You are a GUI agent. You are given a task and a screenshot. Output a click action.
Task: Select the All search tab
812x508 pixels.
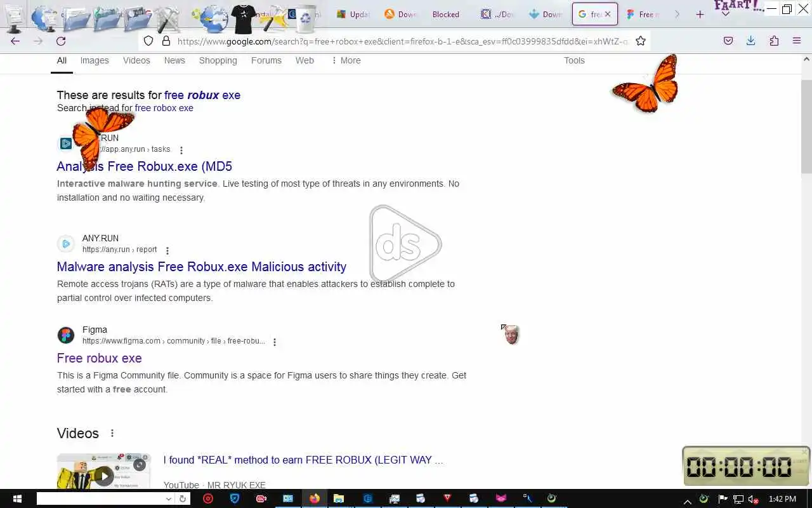62,60
